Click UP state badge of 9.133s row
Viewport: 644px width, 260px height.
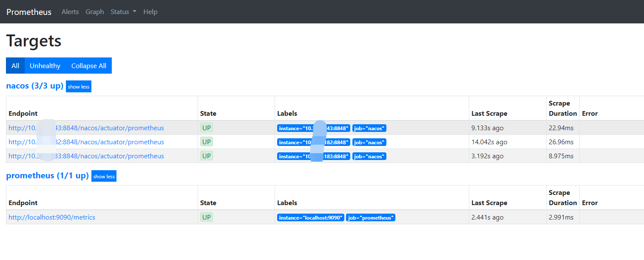(207, 128)
